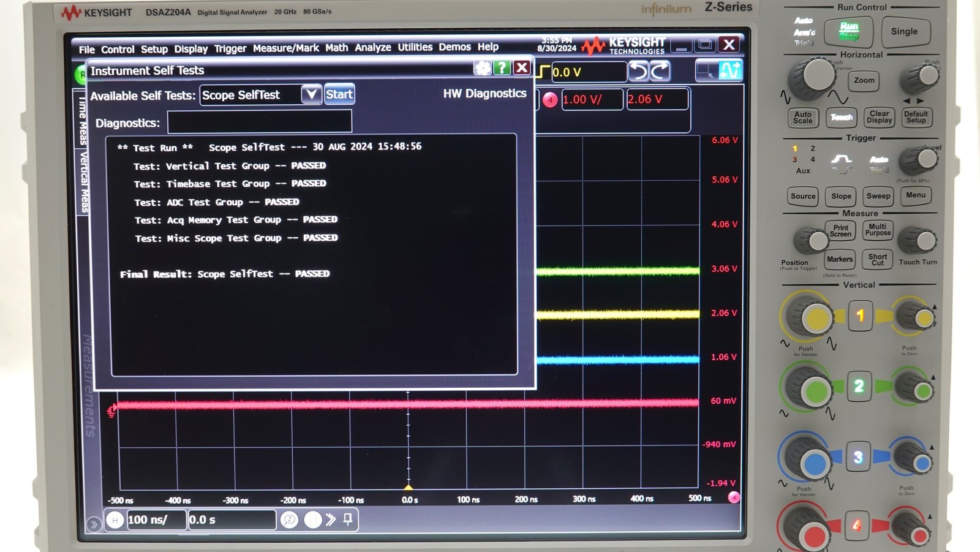Close the Instrument Self Tests dialog
This screenshot has height=552, width=980.
click(521, 67)
